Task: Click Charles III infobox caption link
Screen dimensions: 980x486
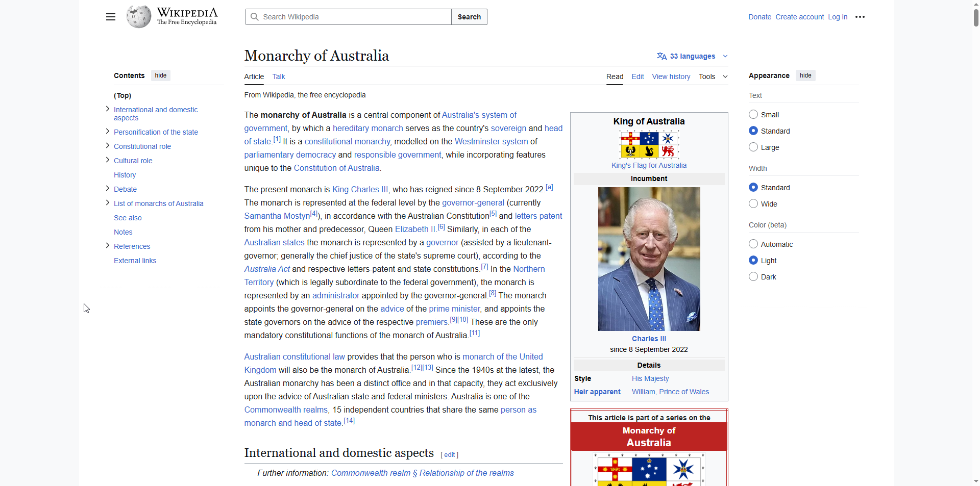Action: [x=649, y=339]
